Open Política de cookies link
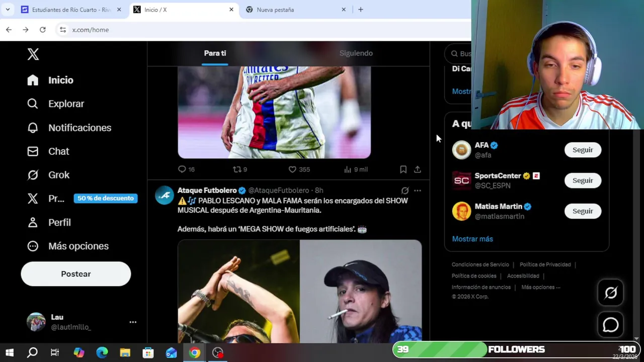The height and width of the screenshot is (362, 644). click(x=474, y=276)
